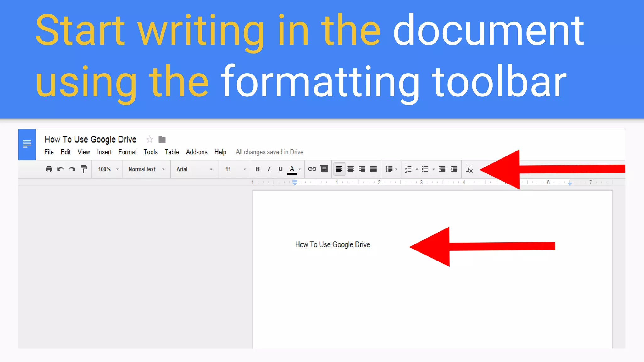The width and height of the screenshot is (644, 362).
Task: Click the Bulleted list icon
Action: tap(425, 169)
